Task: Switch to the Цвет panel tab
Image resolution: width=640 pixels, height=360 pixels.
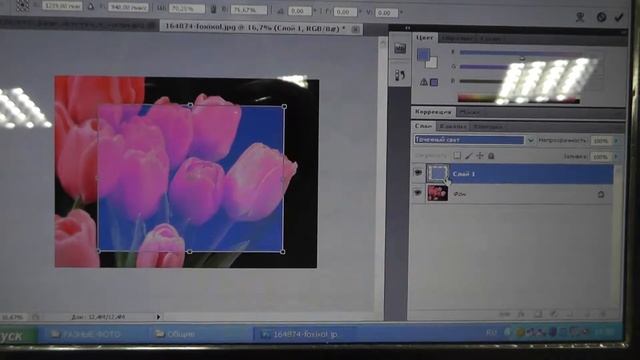Action: (424, 38)
